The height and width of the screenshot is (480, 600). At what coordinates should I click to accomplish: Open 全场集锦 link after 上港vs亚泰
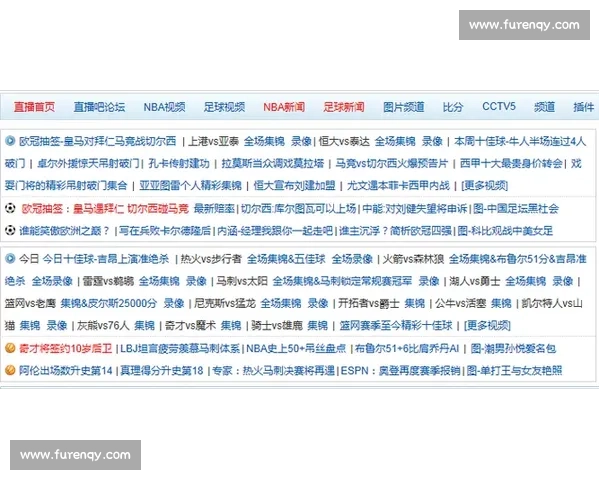[x=264, y=141]
